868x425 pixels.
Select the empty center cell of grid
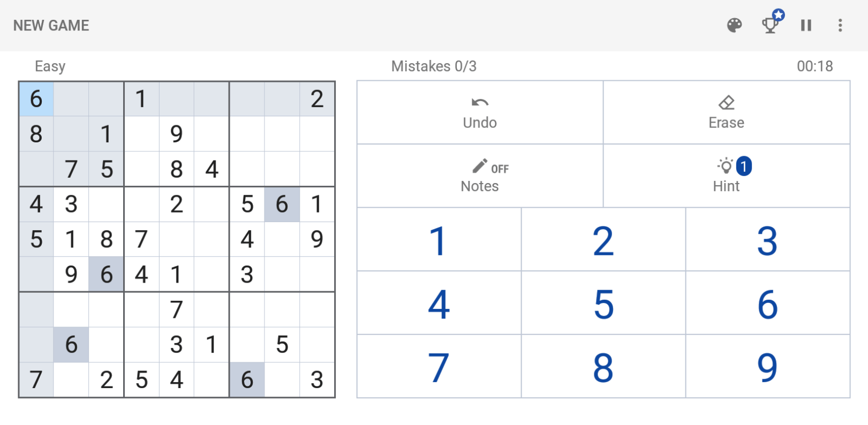(x=177, y=239)
